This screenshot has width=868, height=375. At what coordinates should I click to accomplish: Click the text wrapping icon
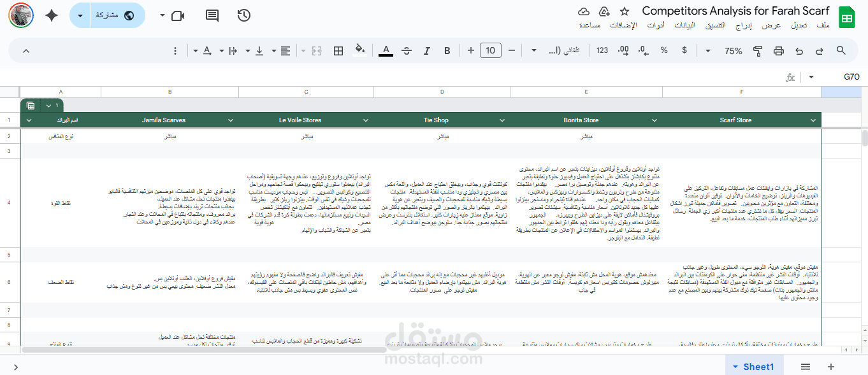pyautogui.click(x=233, y=51)
